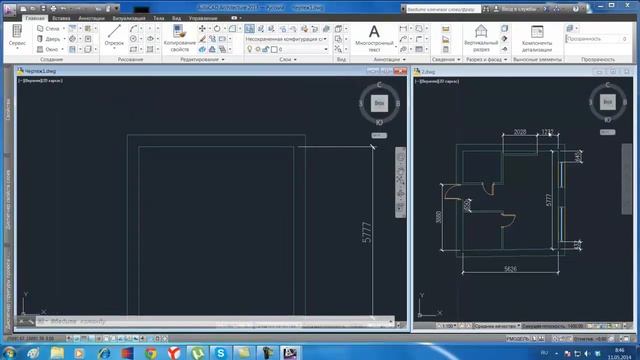Click the Прозрачность transparency value field
The image size is (640, 360).
597,39
